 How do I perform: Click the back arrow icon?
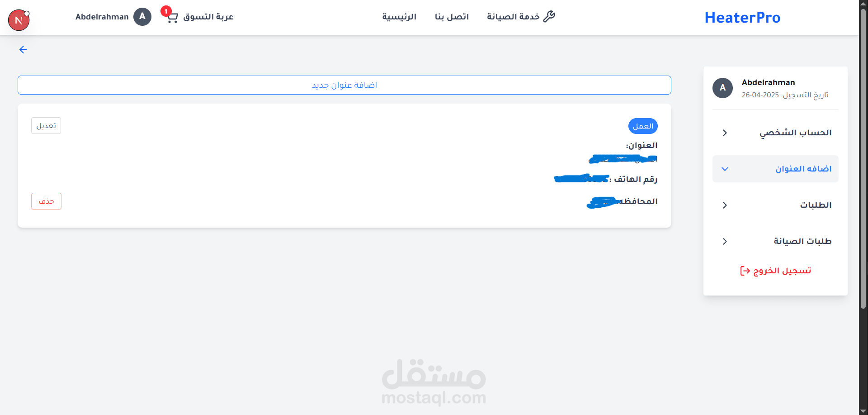click(24, 49)
